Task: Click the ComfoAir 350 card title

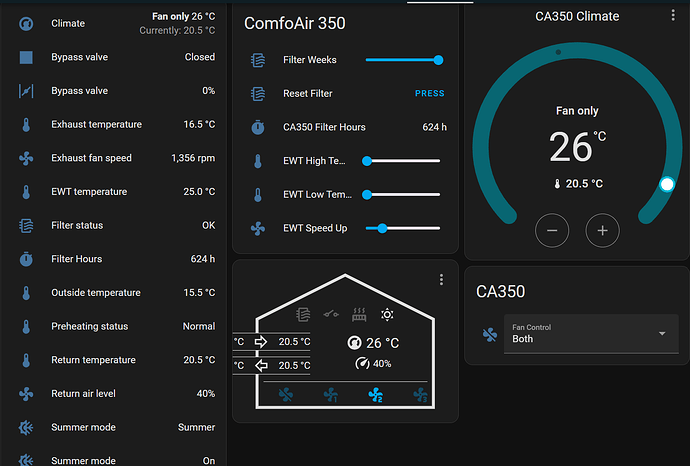Action: (x=294, y=23)
